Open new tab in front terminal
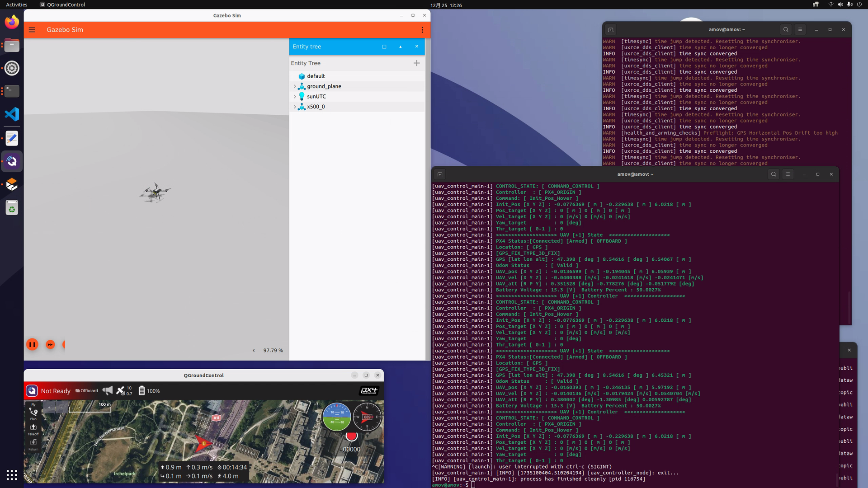 click(440, 174)
